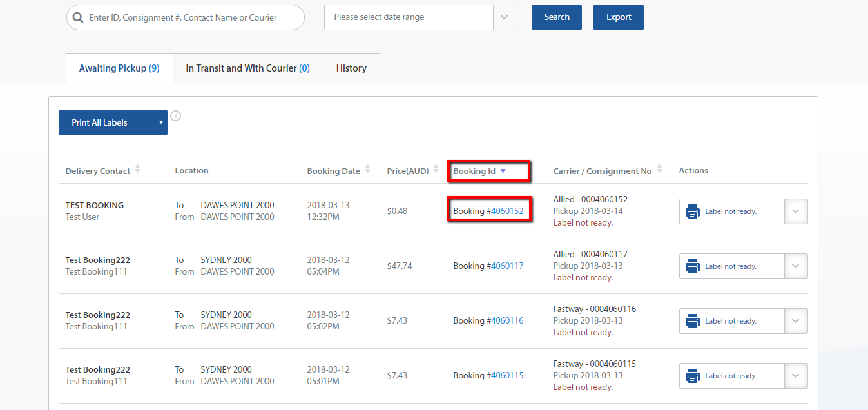The image size is (868, 410).
Task: Click printer icon for booking 4060152
Action: [x=693, y=211]
